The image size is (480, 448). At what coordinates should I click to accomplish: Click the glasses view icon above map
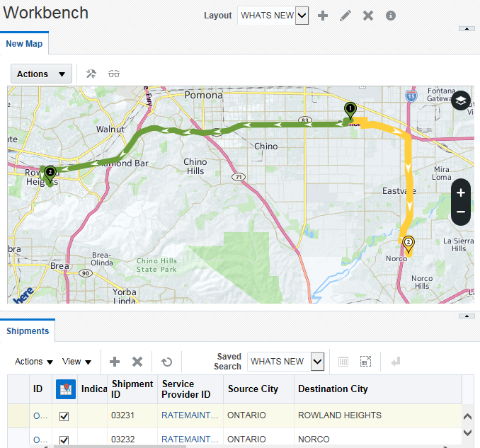(114, 74)
